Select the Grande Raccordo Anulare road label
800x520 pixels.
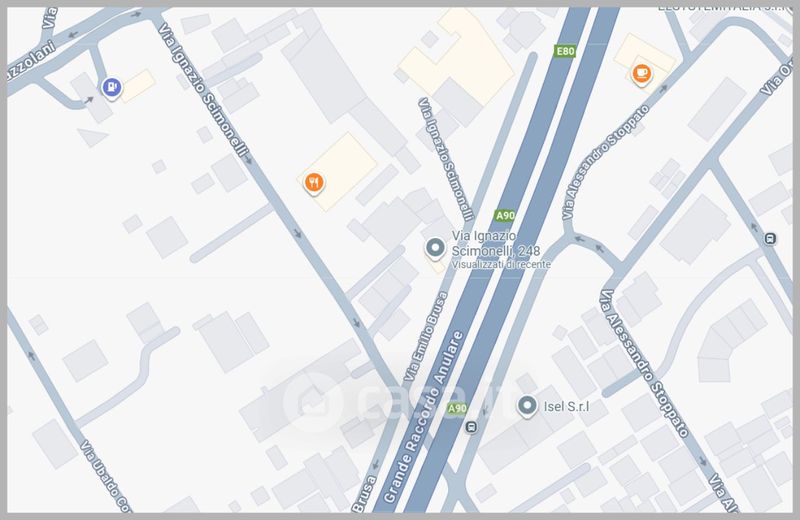[423, 417]
